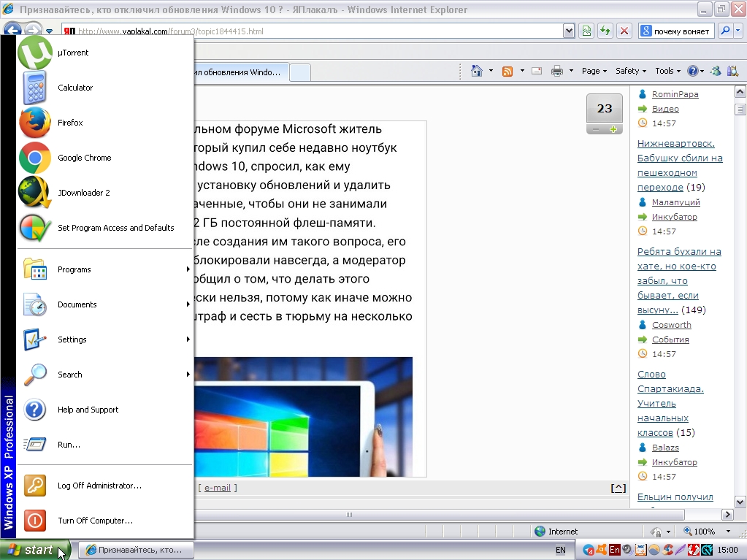This screenshot has height=560, width=747.
Task: Choose Help and Support menu entry
Action: [x=88, y=410]
